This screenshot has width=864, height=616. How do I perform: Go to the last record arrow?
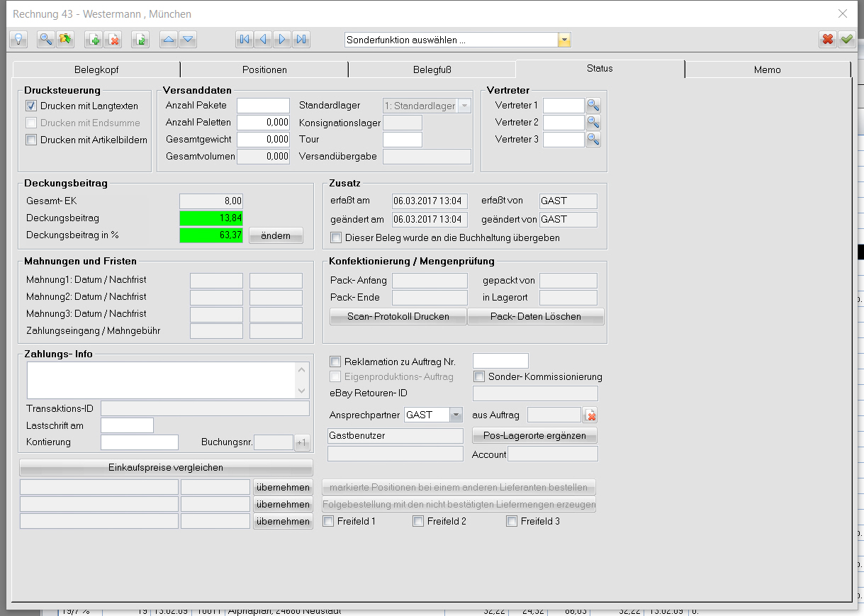point(301,40)
